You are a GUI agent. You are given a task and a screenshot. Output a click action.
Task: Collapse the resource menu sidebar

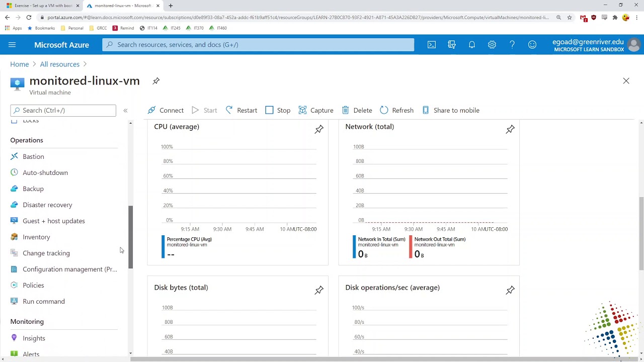126,111
